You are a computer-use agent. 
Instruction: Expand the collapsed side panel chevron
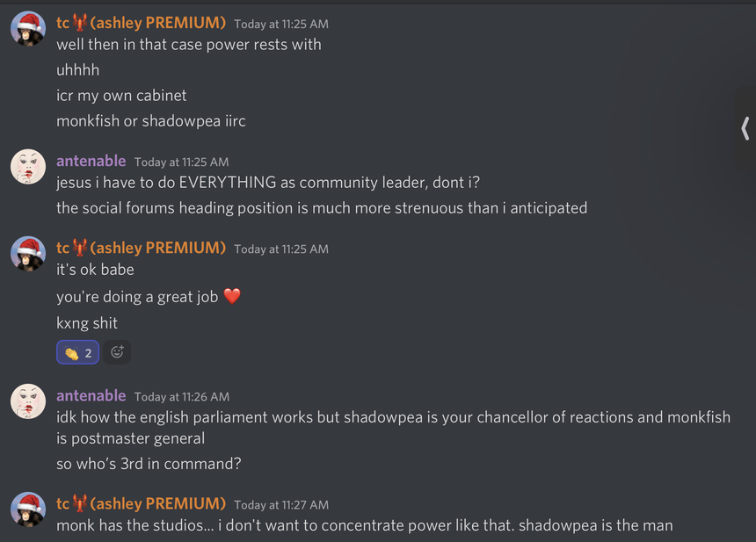[x=745, y=128]
